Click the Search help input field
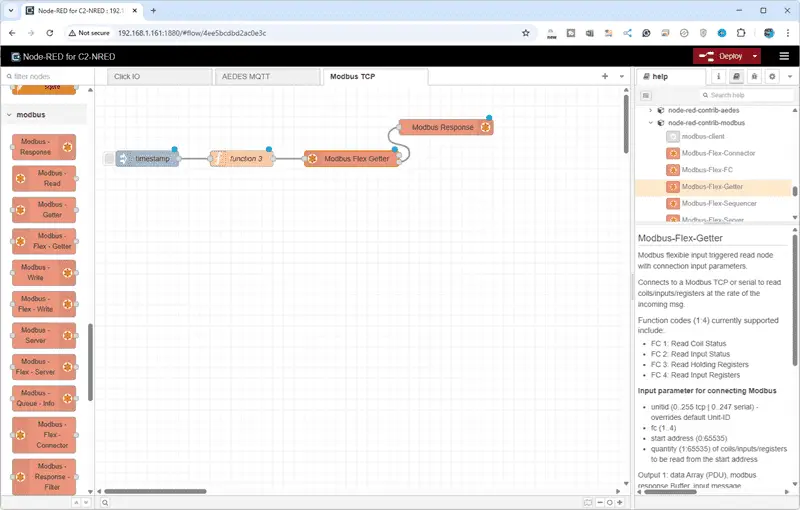The height and width of the screenshot is (510, 800). click(x=746, y=95)
